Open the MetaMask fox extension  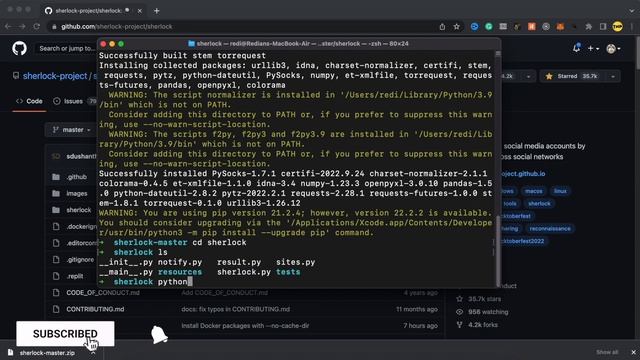pos(560,27)
